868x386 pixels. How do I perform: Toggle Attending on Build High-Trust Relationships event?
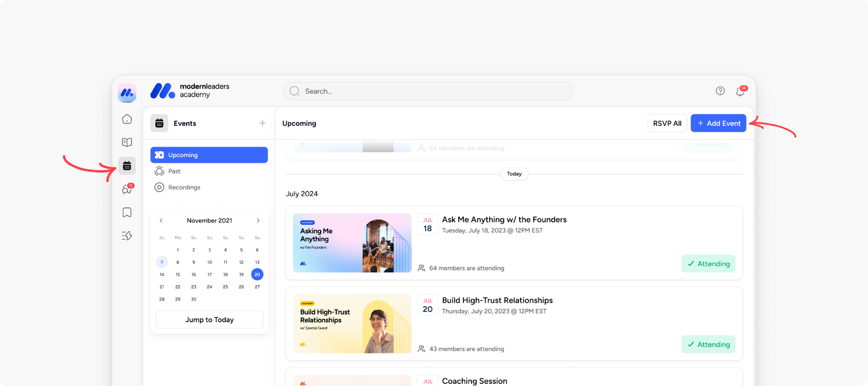(x=709, y=344)
